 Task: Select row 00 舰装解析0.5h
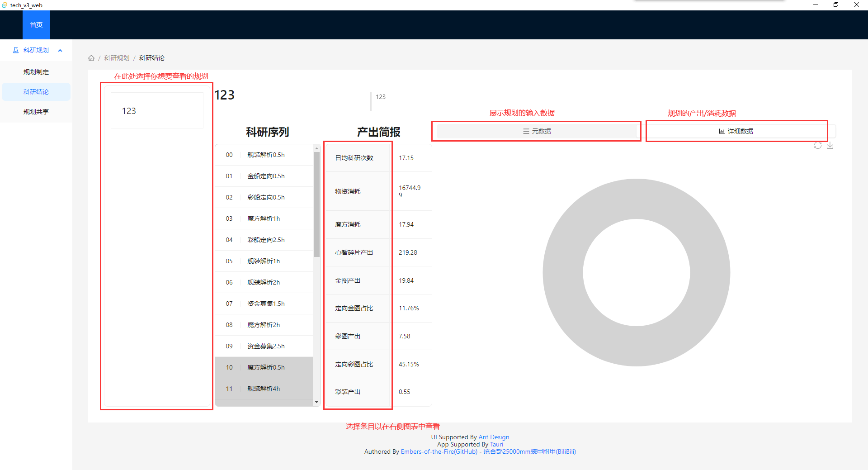[264, 155]
